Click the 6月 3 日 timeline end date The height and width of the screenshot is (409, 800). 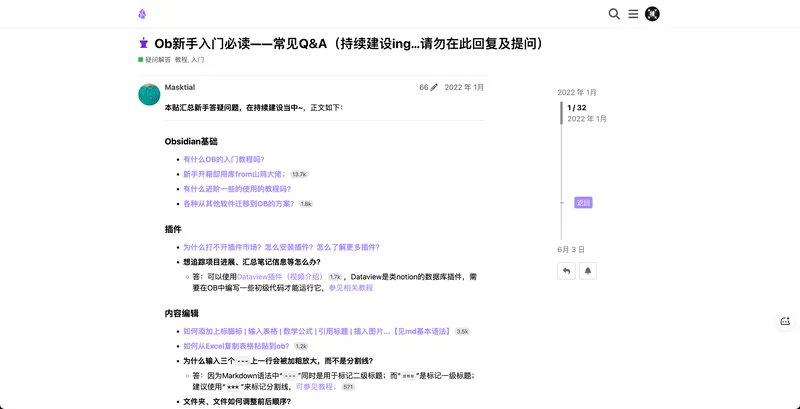[571, 249]
